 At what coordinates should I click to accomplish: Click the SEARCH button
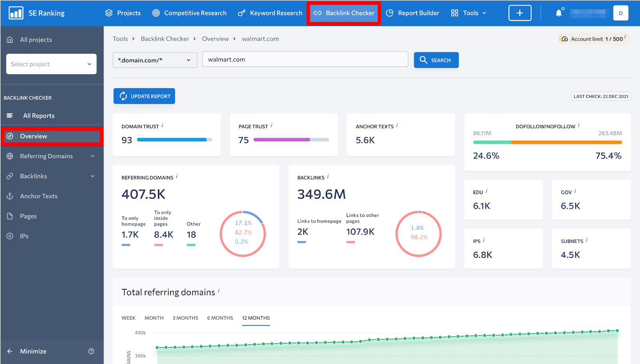click(436, 60)
